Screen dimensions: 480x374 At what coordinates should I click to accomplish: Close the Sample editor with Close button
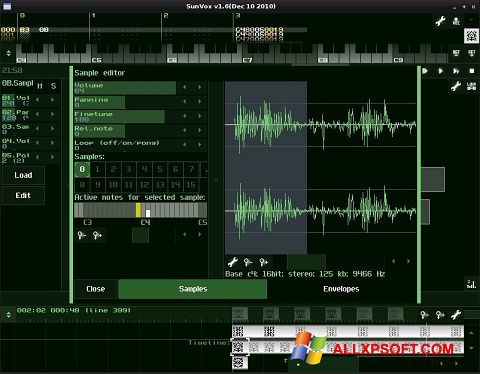pyautogui.click(x=96, y=289)
